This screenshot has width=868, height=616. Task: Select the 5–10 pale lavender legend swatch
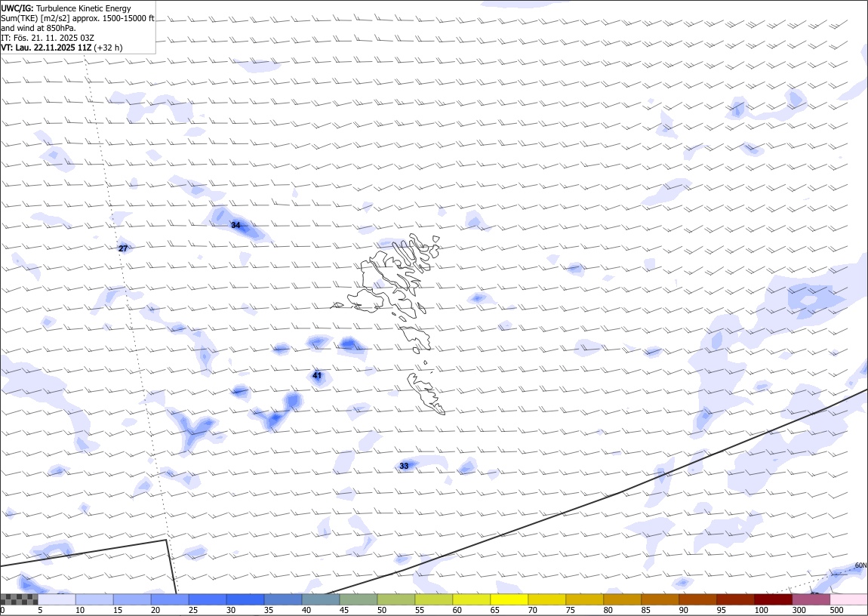click(57, 599)
